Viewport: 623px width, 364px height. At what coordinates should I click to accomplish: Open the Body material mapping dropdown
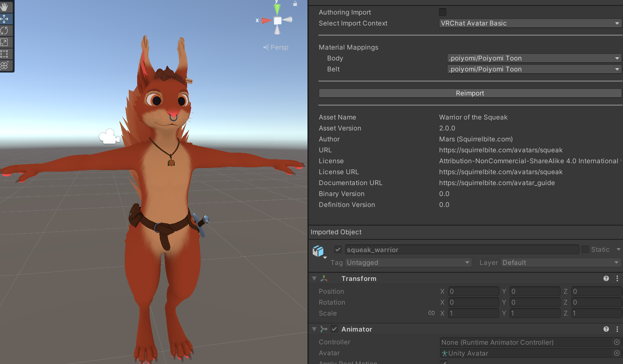tap(534, 58)
